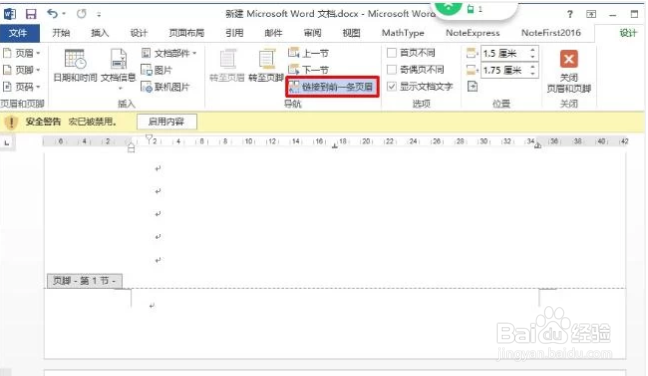The width and height of the screenshot is (648, 376).
Task: Increase header distance with up spinner
Action: (x=533, y=50)
